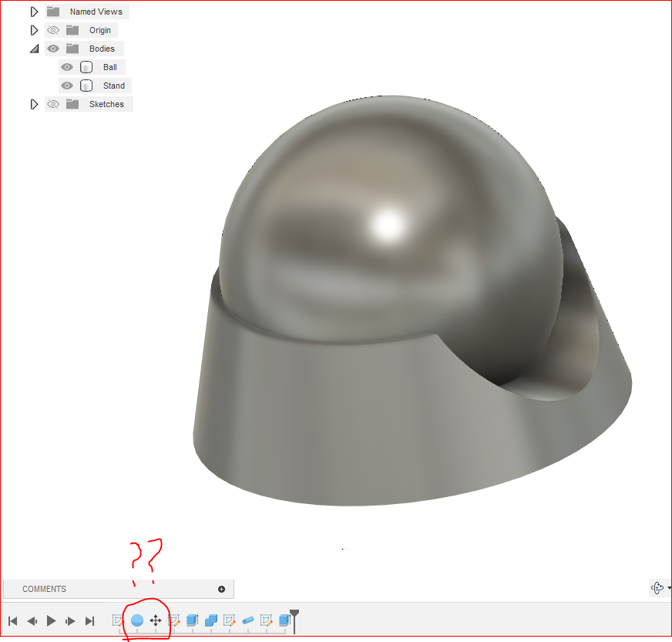
Task: Play the timeline history
Action: pyautogui.click(x=52, y=620)
